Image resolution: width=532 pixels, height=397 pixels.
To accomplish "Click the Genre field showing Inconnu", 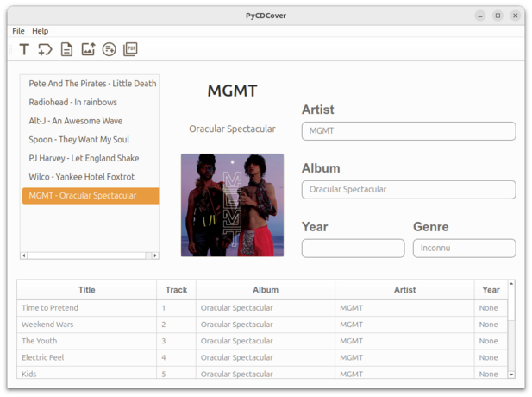I will coord(464,249).
